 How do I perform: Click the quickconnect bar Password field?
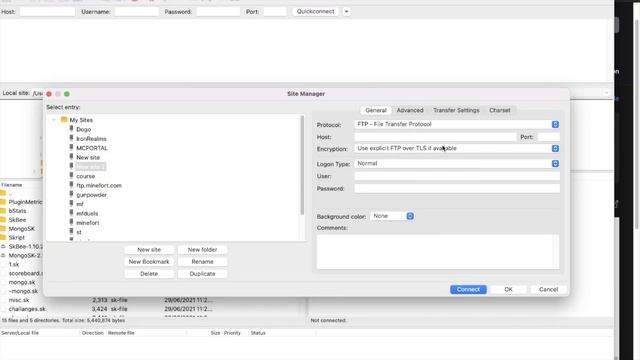pos(218,12)
